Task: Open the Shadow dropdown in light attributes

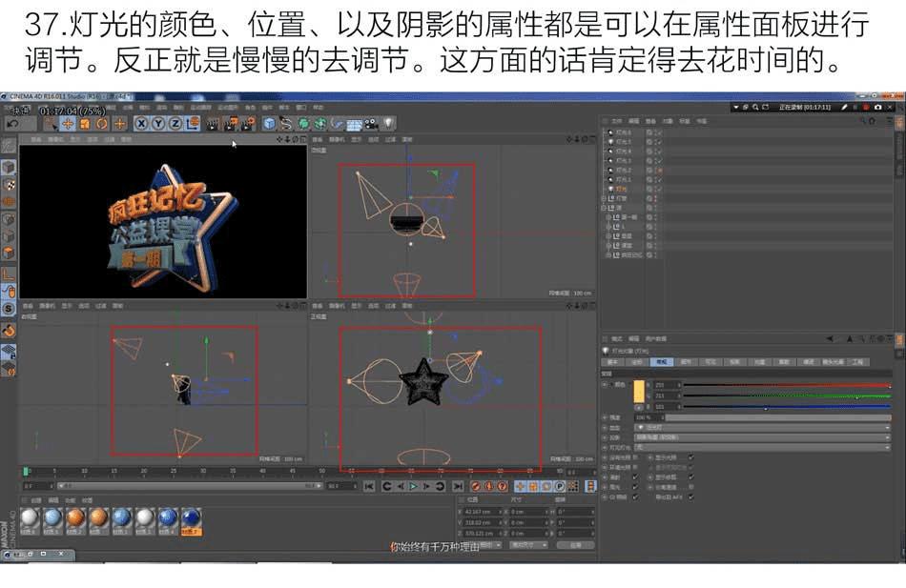Action: coord(762,437)
